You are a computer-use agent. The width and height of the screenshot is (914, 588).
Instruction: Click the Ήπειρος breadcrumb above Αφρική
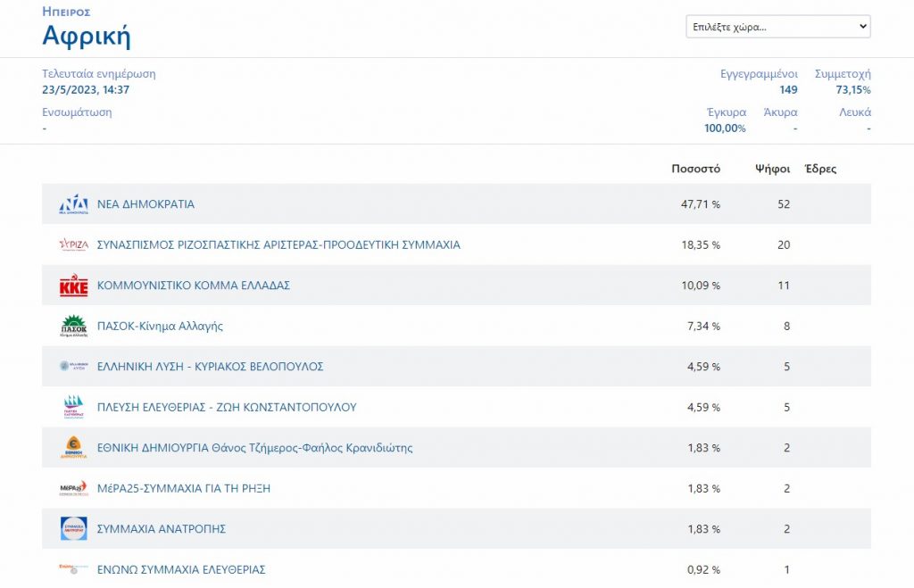point(66,12)
